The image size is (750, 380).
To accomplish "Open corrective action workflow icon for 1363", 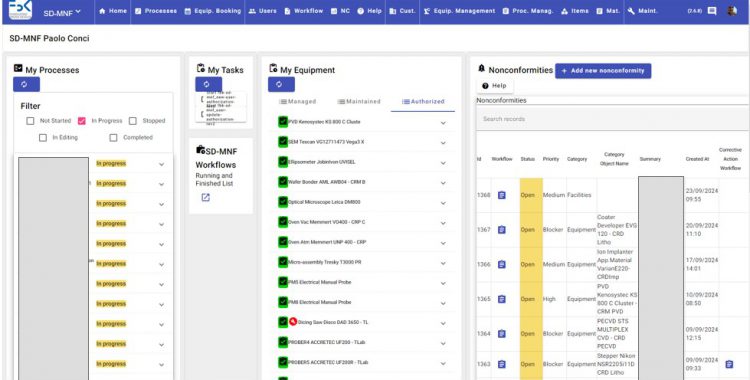I will (729, 364).
